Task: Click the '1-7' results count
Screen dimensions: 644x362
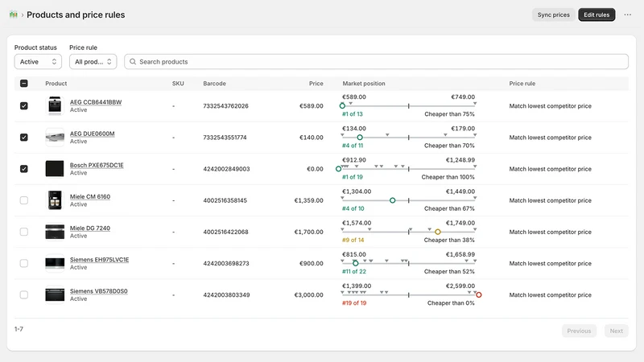Action: pyautogui.click(x=19, y=329)
